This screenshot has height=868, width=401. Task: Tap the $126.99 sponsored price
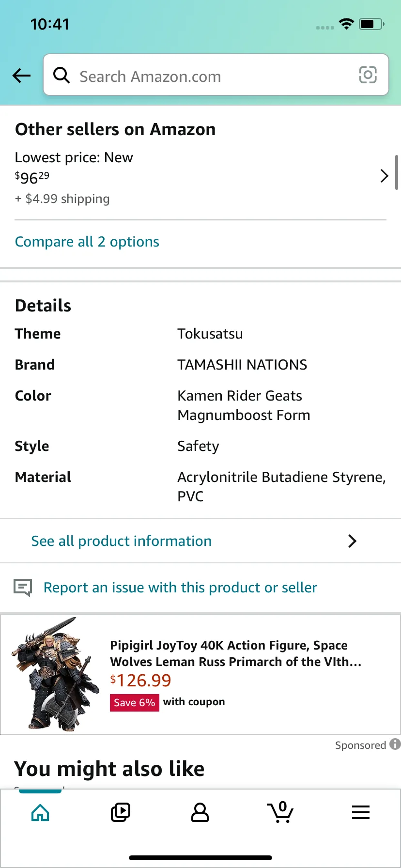(x=141, y=681)
